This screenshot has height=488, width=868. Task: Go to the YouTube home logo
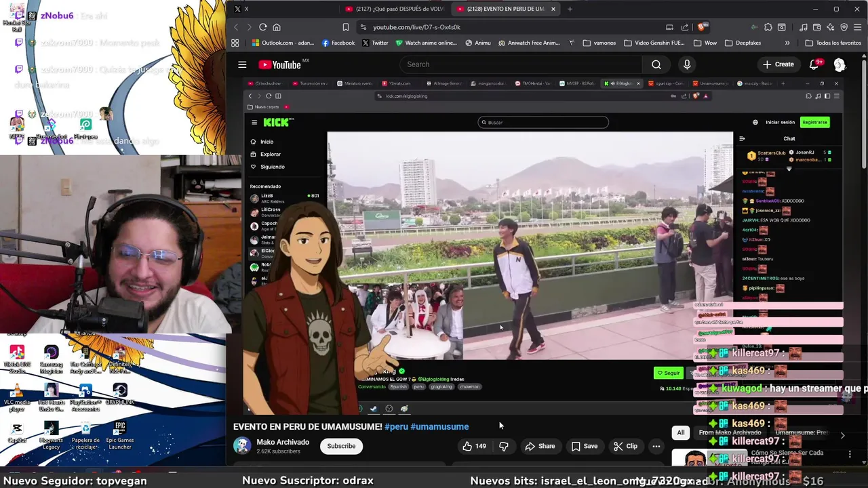[279, 64]
